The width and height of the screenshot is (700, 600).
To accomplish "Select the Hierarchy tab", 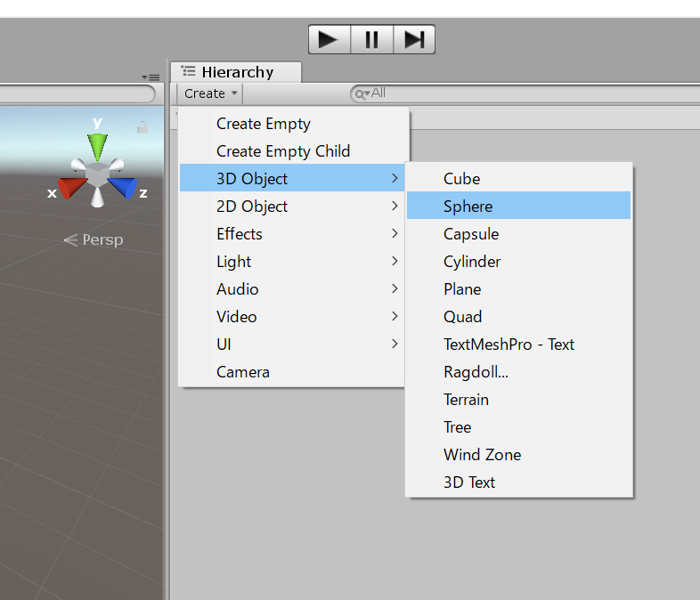I will coord(236,72).
